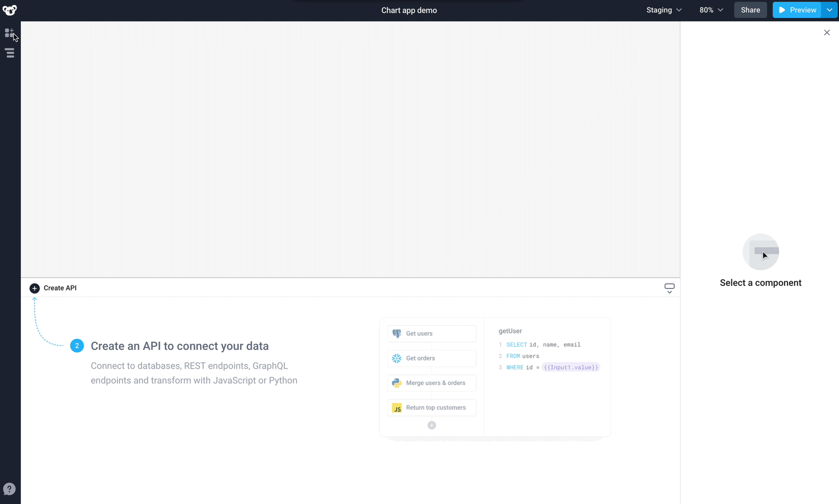Screen dimensions: 839x504
Task: Click the Input1.value token in the SQL
Action: [x=571, y=367]
